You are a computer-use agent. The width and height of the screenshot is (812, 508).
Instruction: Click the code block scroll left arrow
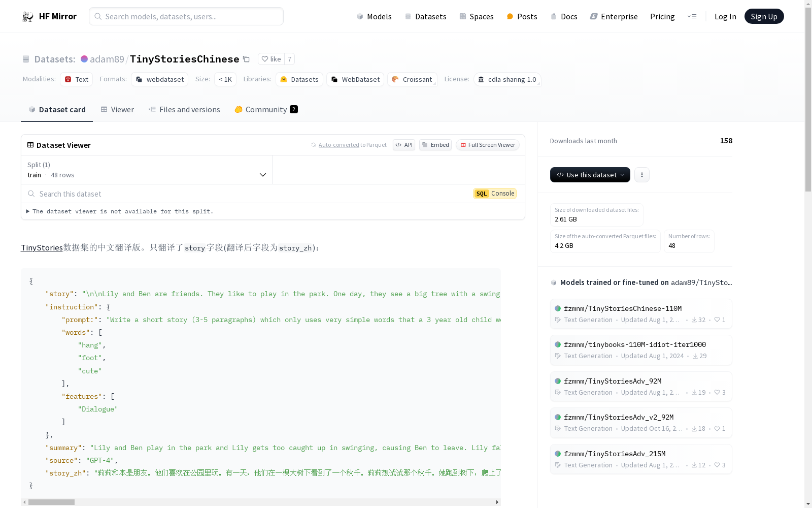click(x=24, y=502)
